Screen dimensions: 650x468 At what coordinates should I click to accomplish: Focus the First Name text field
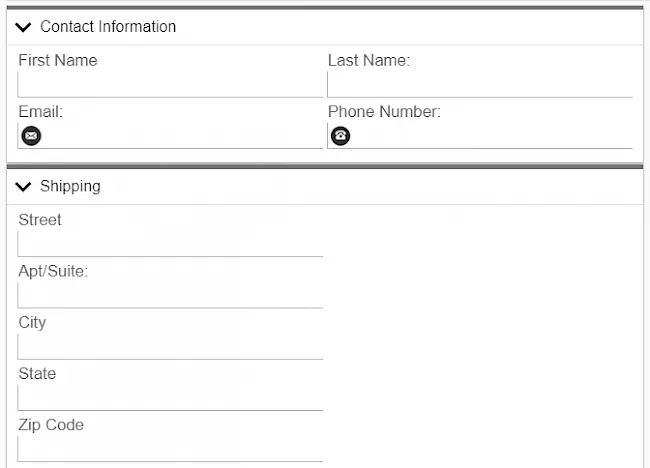coord(170,85)
